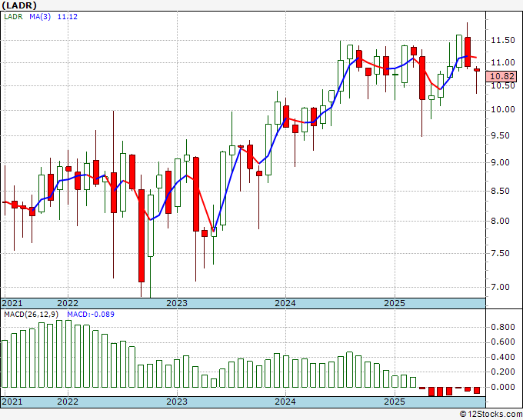Click the latest red candlestick near 10.82
The height and width of the screenshot is (420, 523).
pyautogui.click(x=477, y=70)
